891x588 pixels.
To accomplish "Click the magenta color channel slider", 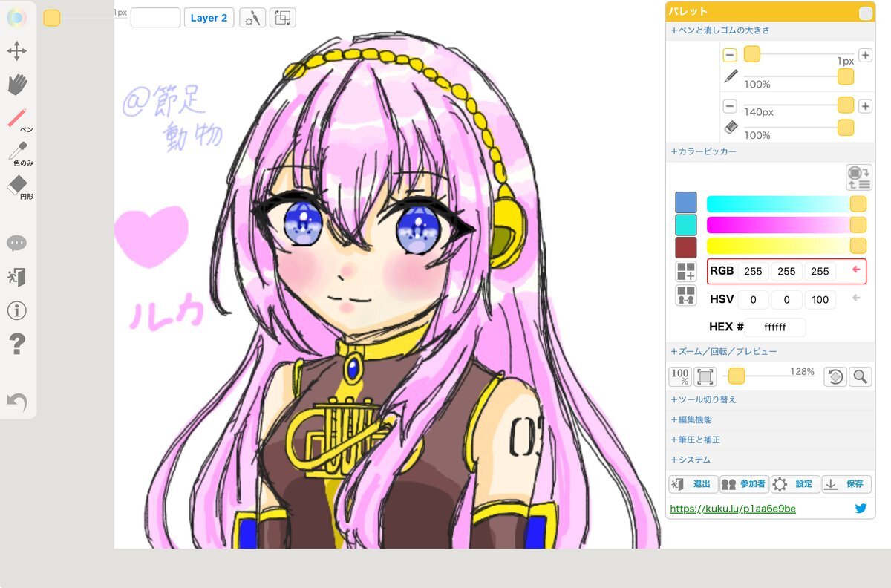I will tap(786, 225).
